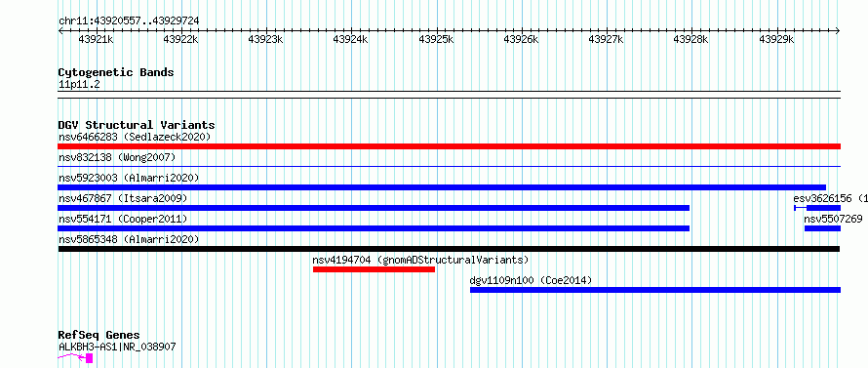Click the RefSeq Genes track title
The height and width of the screenshot is (368, 868).
coord(99,336)
